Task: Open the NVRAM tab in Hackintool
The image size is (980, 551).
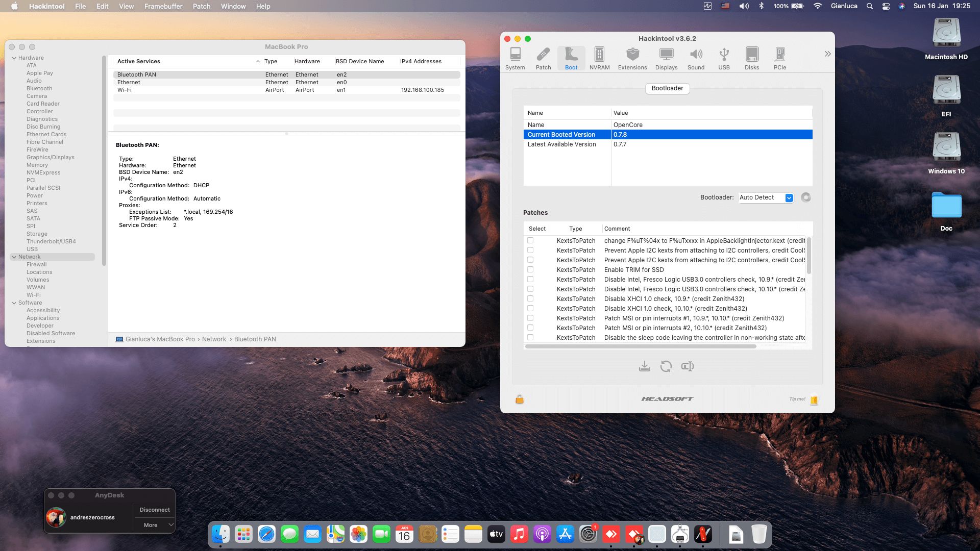Action: [x=599, y=58]
